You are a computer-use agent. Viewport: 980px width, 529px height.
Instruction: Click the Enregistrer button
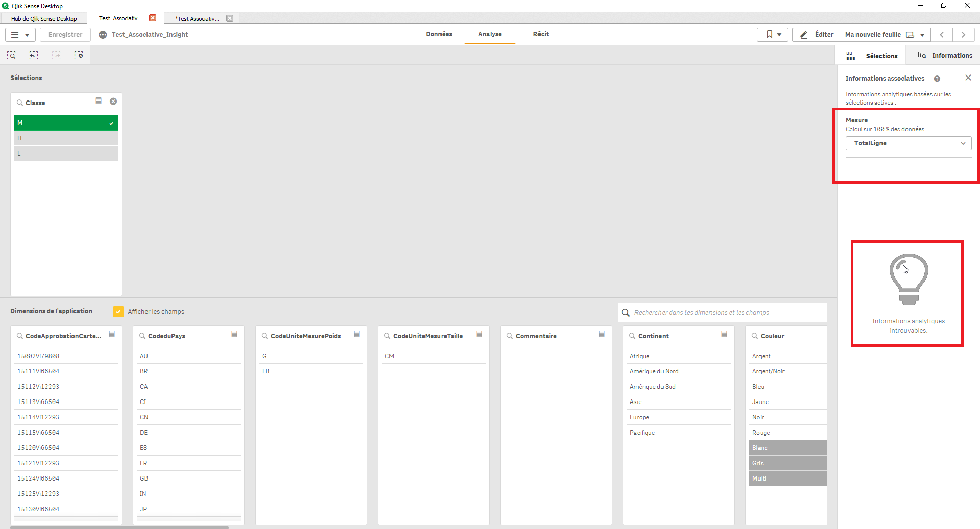point(65,34)
